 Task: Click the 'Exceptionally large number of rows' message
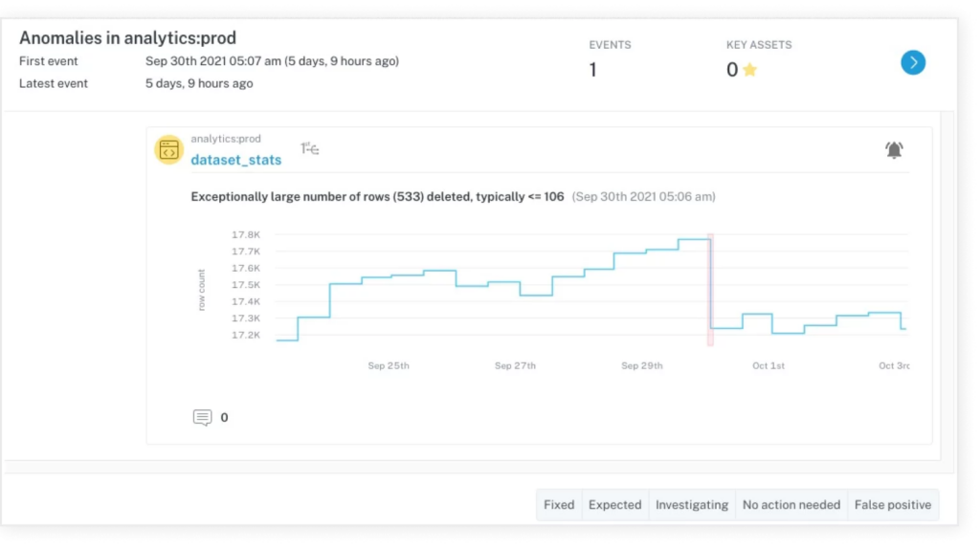coord(377,197)
